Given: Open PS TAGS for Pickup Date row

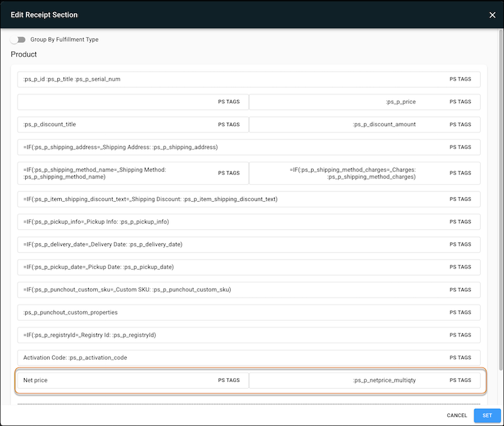Looking at the screenshot, I should point(460,267).
